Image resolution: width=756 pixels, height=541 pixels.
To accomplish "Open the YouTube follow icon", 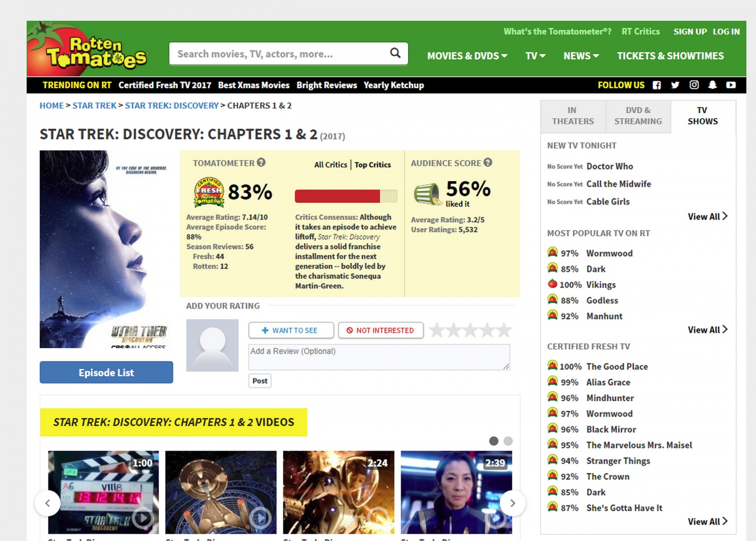I will (731, 85).
